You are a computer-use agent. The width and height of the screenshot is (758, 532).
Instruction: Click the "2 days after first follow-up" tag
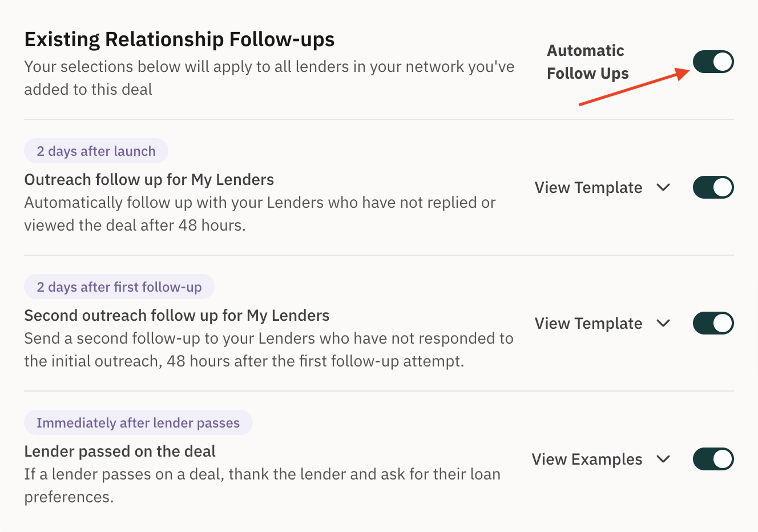[x=119, y=287]
